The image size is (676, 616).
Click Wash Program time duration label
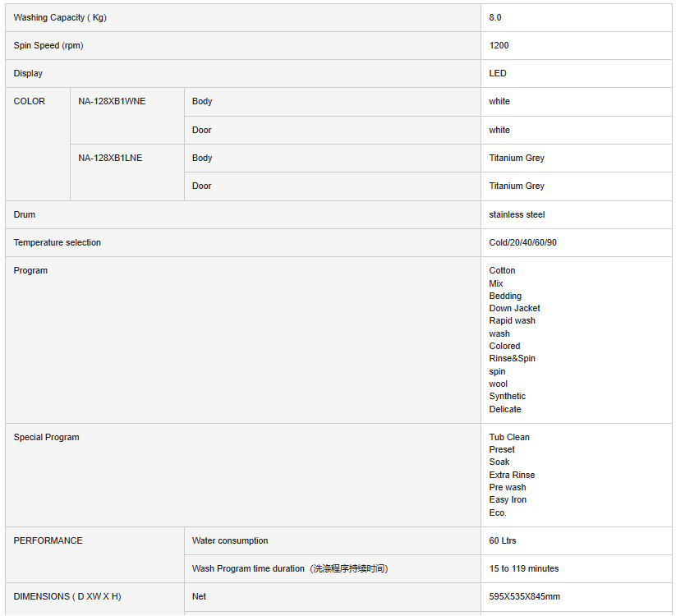[290, 568]
